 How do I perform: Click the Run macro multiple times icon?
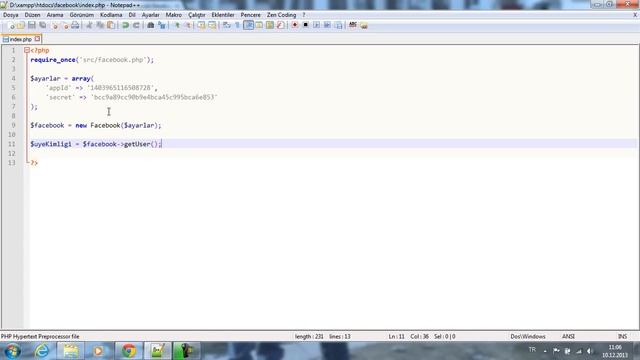click(x=327, y=25)
